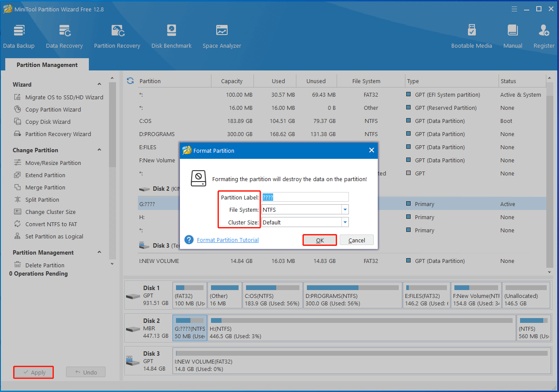Collapse the Change Partition section
Image resolution: width=559 pixels, height=392 pixels.
pos(99,150)
